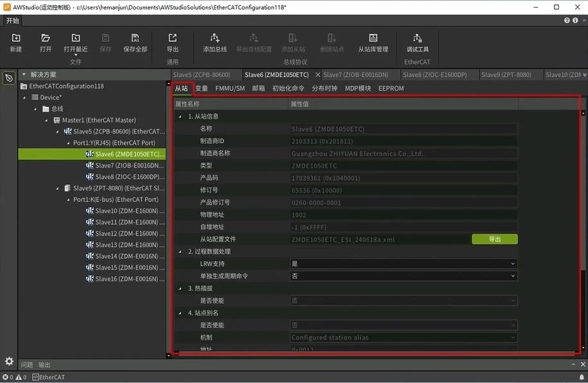Collapse the 解决方案 panel header arrow
588x383 pixels.
coord(24,74)
